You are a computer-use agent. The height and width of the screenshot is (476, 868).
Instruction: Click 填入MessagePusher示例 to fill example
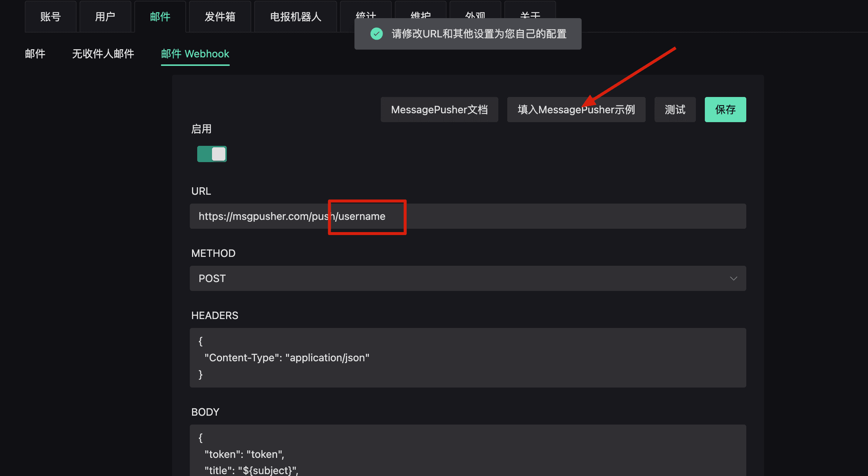point(576,109)
